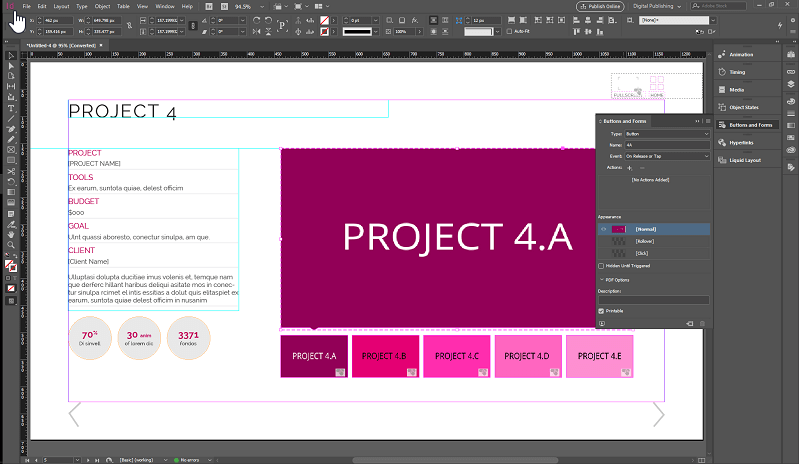This screenshot has width=799, height=465.
Task: Select the Zoom tool magnifier
Action: 11,244
